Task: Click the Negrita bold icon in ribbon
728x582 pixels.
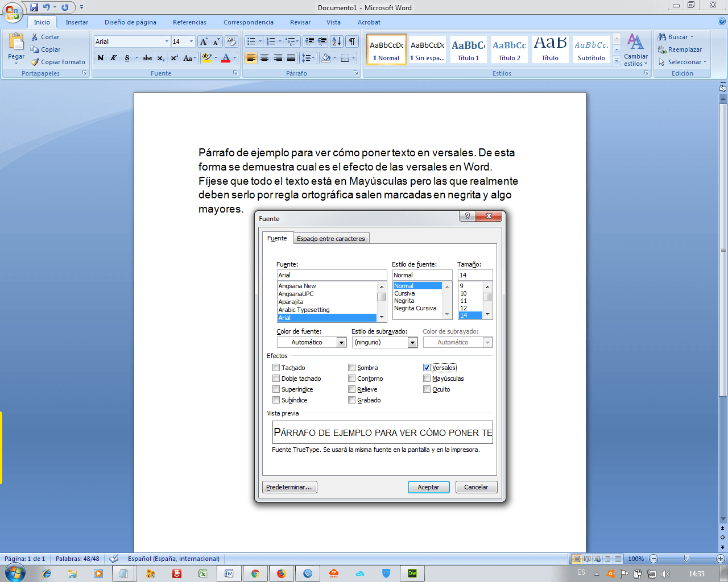Action: pyautogui.click(x=101, y=58)
